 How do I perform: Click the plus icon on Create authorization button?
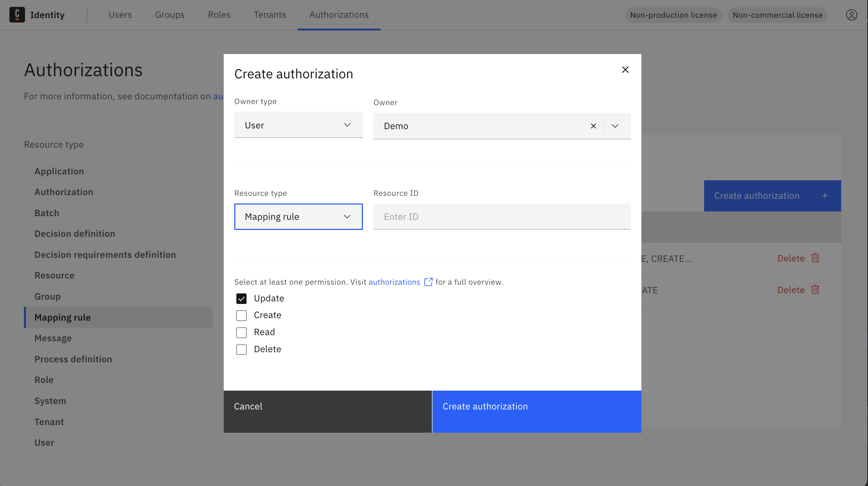click(x=825, y=195)
